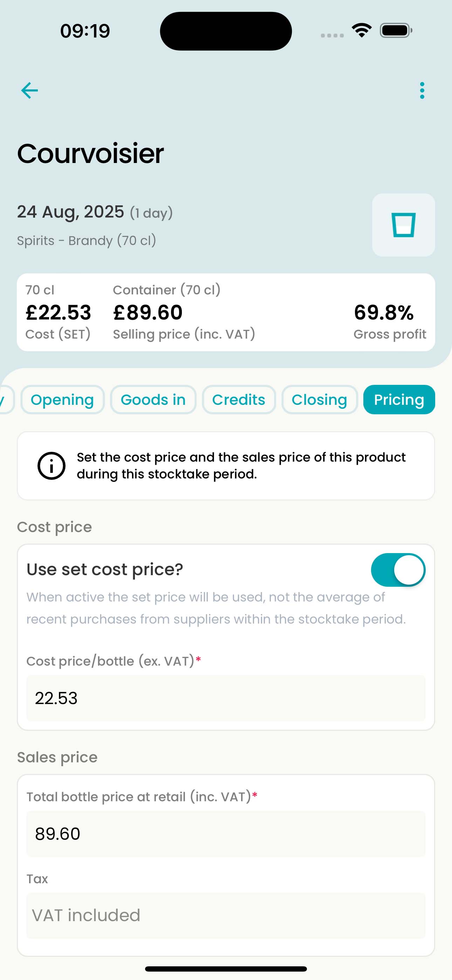Tap the battery status icon
452x980 pixels.
(x=396, y=30)
